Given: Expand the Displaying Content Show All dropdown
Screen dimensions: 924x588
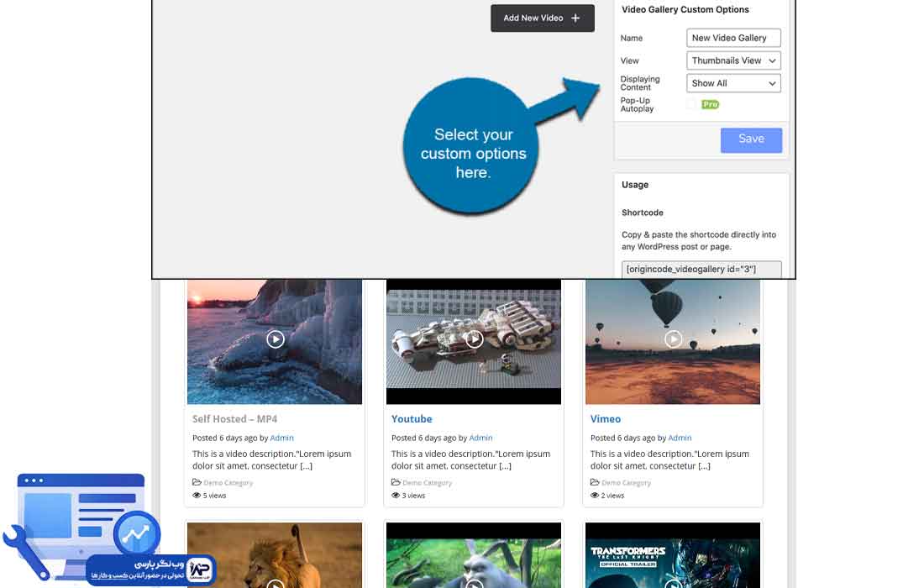Looking at the screenshot, I should (733, 83).
